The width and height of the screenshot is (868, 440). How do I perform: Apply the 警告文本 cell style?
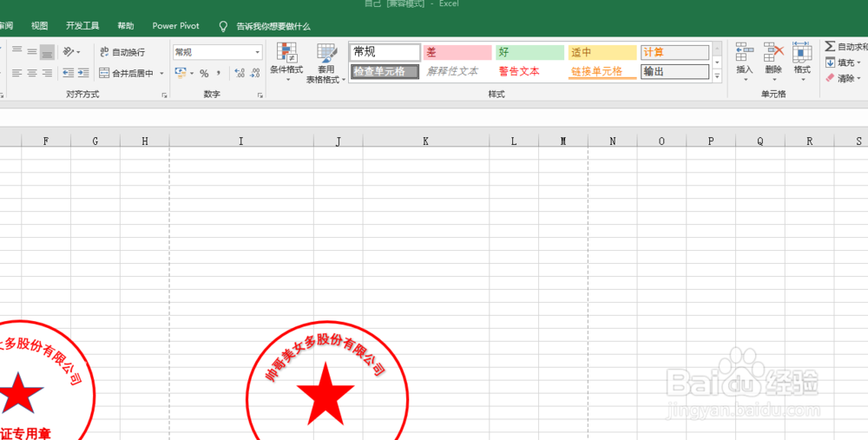529,71
